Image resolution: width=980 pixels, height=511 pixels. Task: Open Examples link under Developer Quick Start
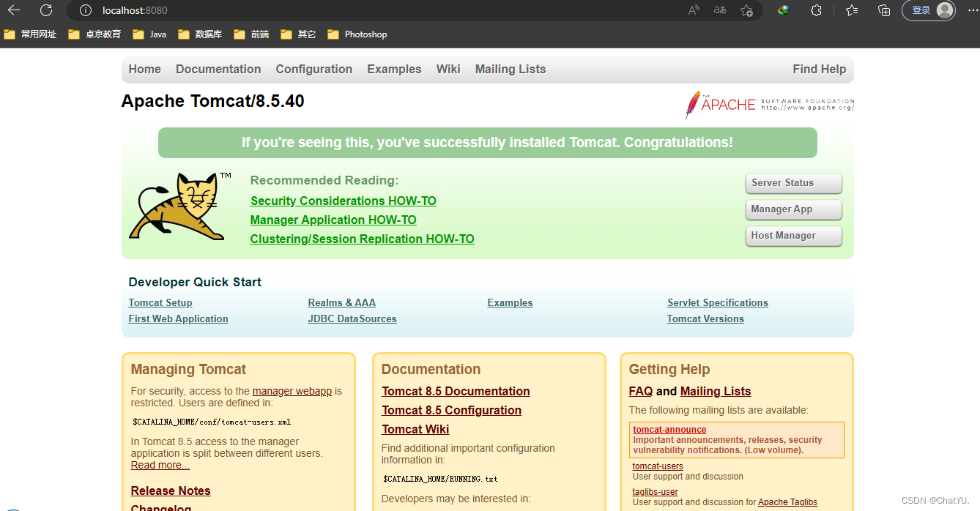(x=510, y=302)
